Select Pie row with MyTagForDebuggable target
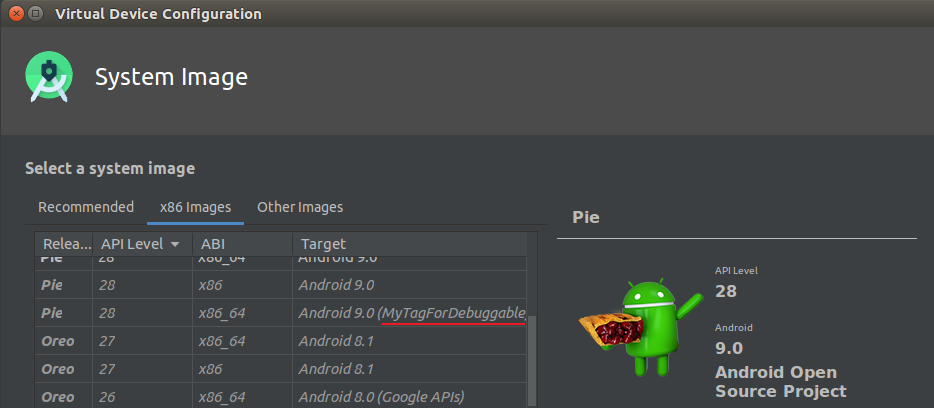 coord(281,313)
